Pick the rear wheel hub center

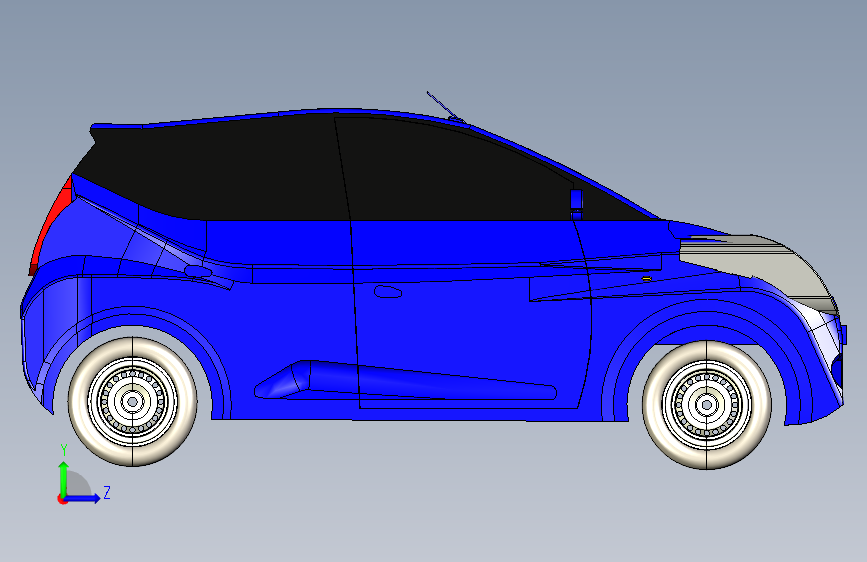[132, 402]
